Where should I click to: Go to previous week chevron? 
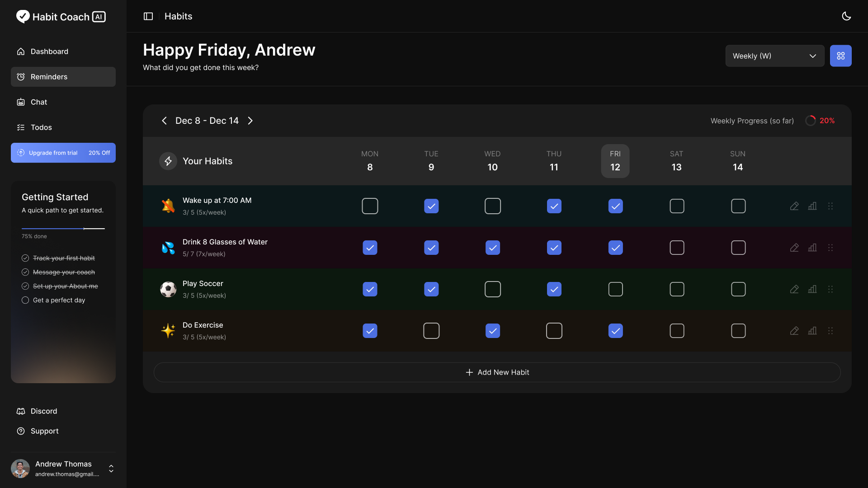164,121
